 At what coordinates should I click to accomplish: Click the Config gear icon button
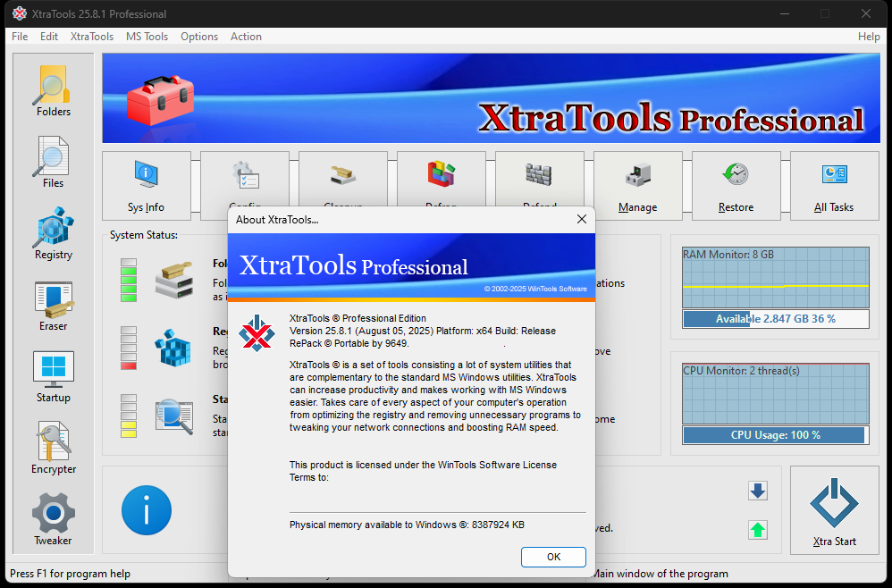pyautogui.click(x=245, y=174)
